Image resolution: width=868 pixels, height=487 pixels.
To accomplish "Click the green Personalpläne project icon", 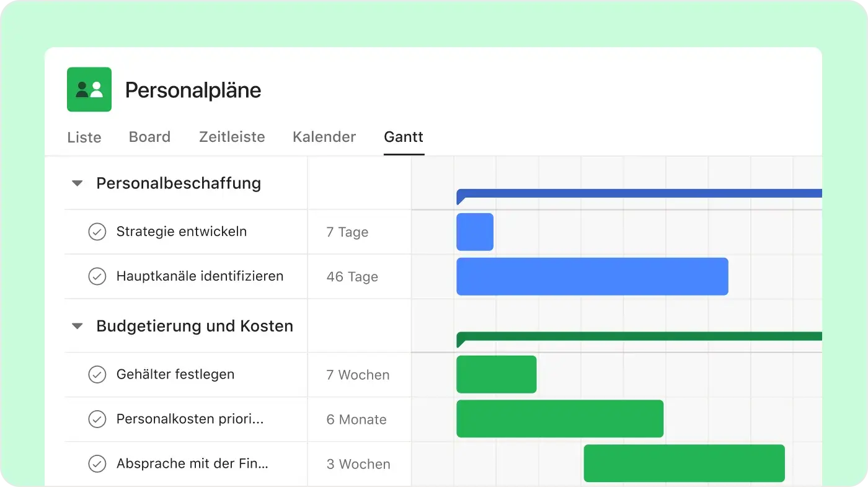I will pos(89,89).
